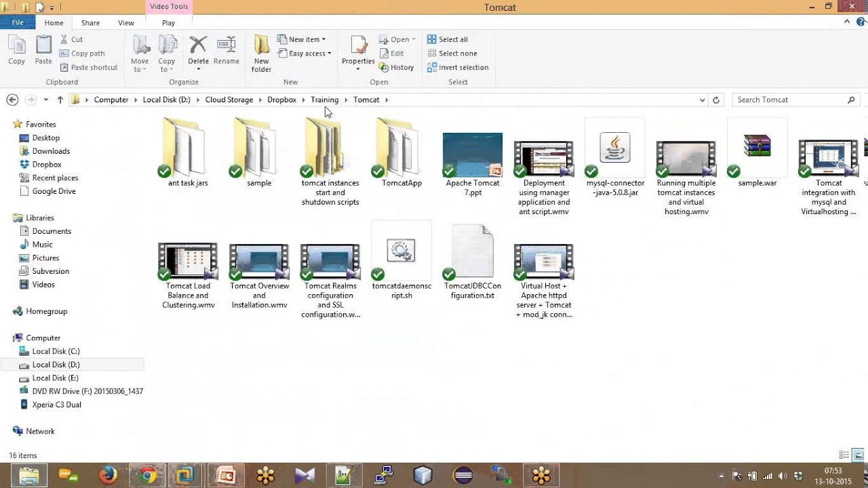The width and height of the screenshot is (868, 488).
Task: Open the File menu
Action: click(x=18, y=22)
